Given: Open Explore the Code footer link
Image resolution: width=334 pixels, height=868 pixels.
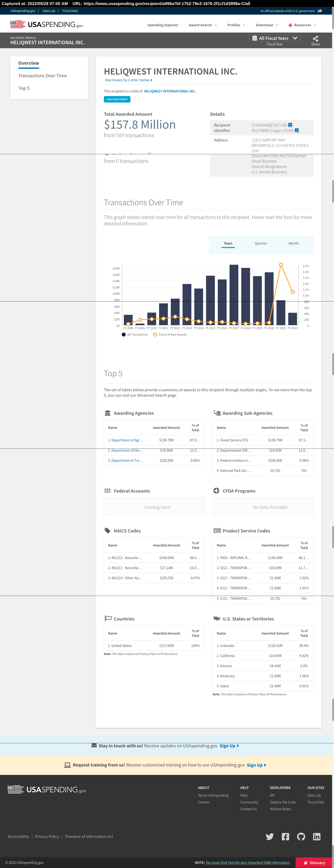Looking at the screenshot, I should coord(283,802).
